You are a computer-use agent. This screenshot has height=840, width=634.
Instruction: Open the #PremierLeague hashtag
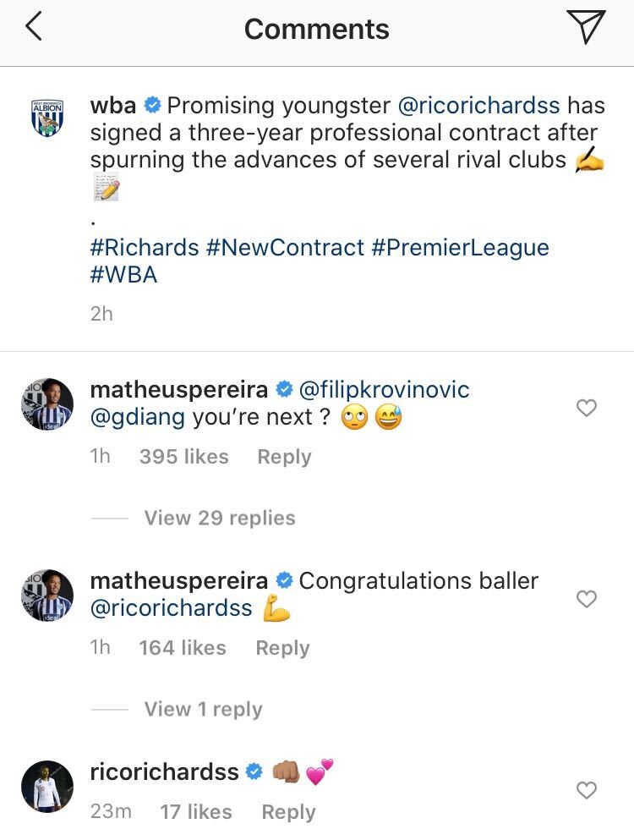(x=459, y=248)
